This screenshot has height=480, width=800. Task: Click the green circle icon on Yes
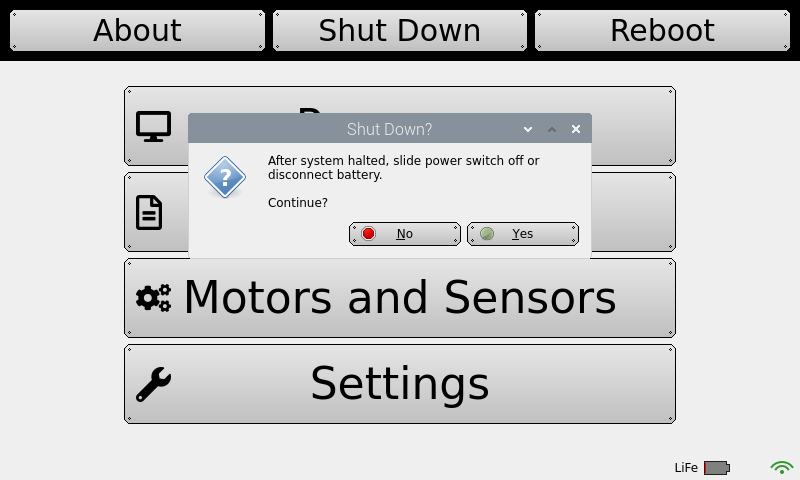point(487,234)
